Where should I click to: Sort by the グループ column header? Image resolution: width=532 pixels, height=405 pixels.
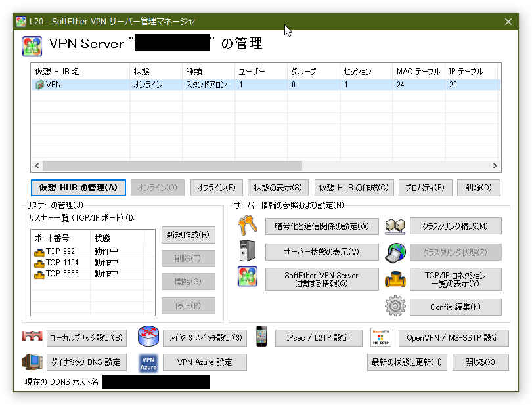coord(314,72)
